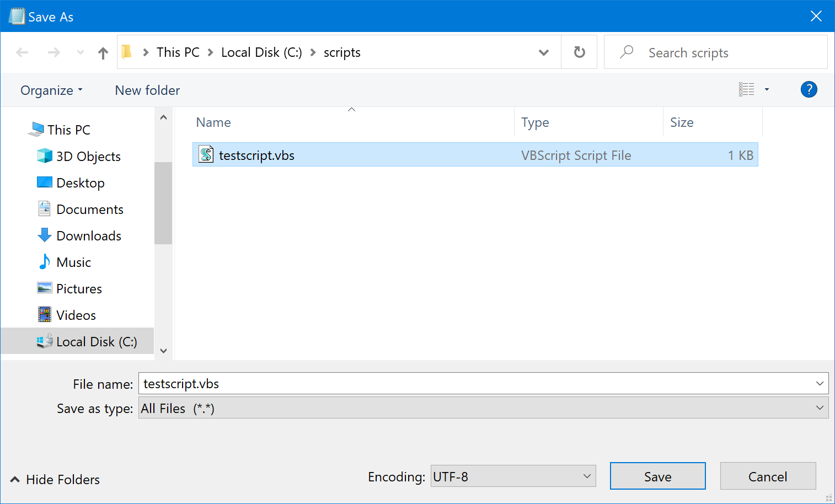Open the Downloads folder in navigation pane
The height and width of the screenshot is (504, 835).
pyautogui.click(x=88, y=236)
